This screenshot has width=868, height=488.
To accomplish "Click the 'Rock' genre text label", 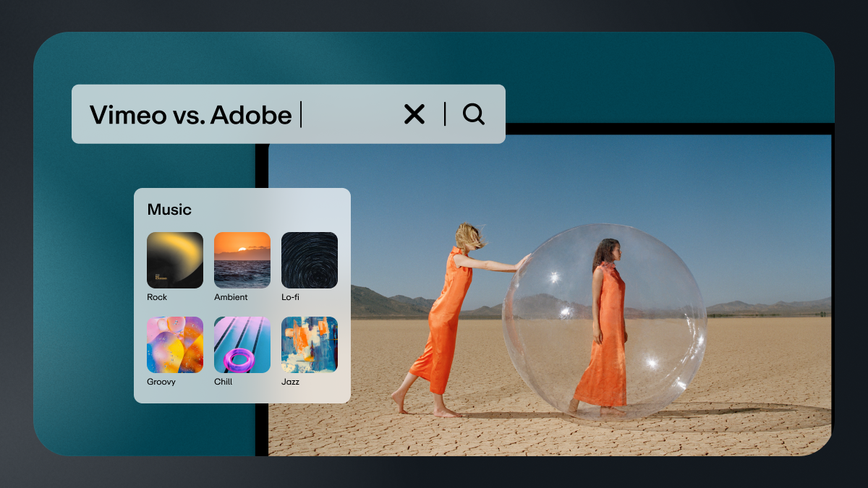I will 157,297.
